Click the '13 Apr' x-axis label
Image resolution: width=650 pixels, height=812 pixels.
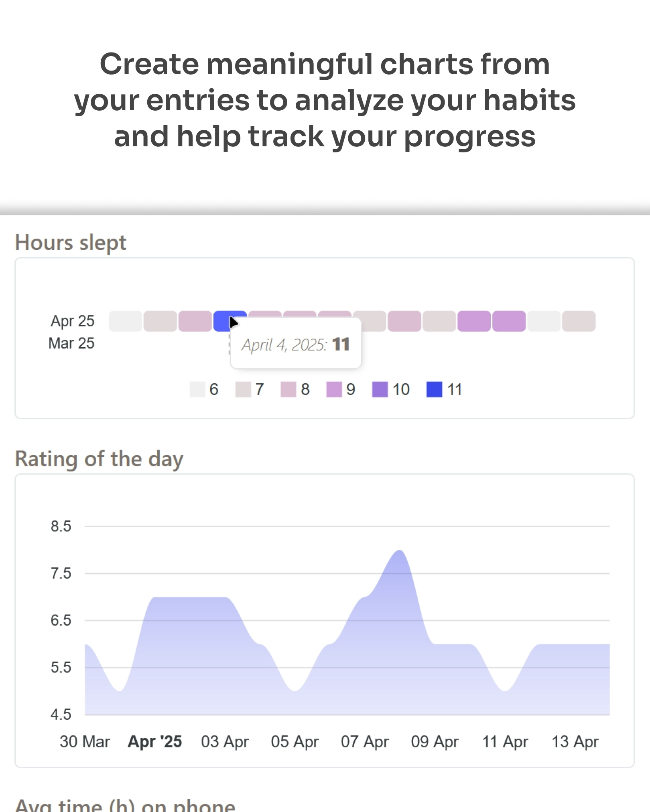point(575,741)
